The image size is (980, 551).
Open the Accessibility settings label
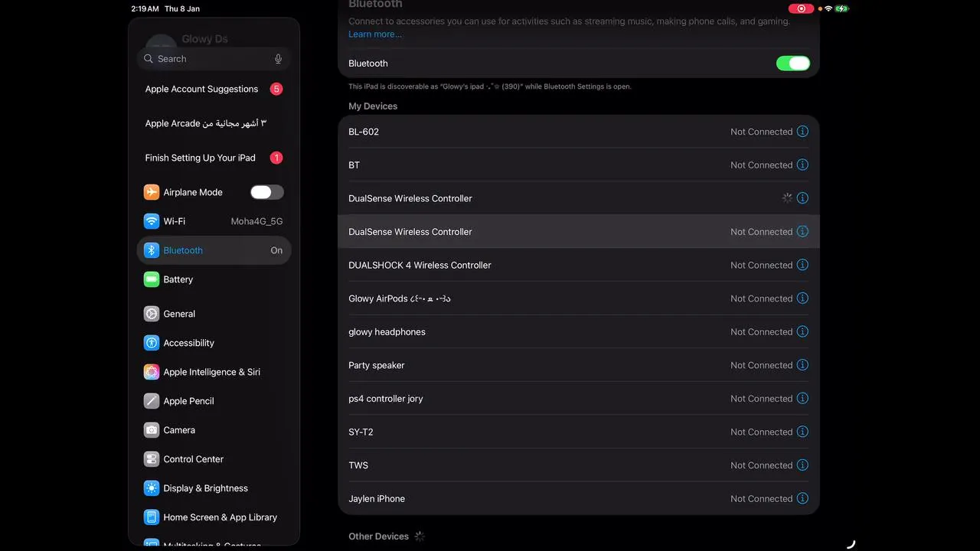pyautogui.click(x=189, y=343)
